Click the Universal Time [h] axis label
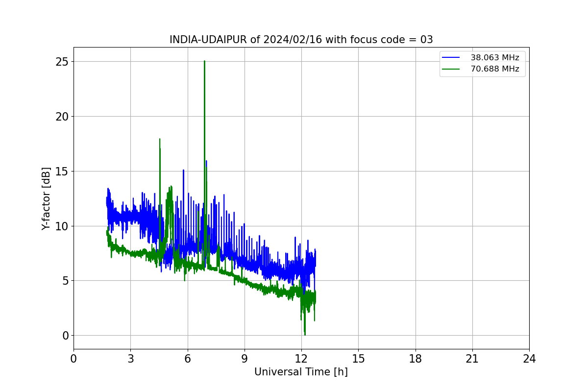Viewport: 588px width, 392px height. tap(301, 372)
